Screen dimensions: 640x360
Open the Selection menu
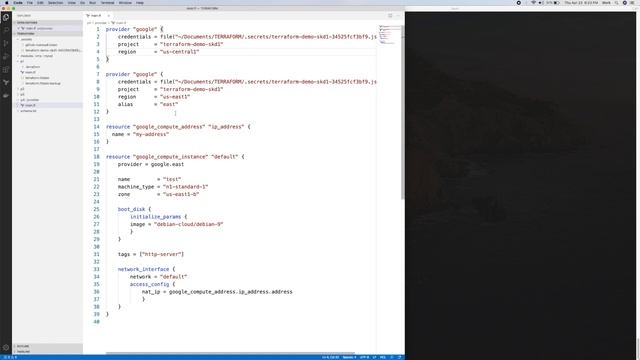[x=56, y=2]
